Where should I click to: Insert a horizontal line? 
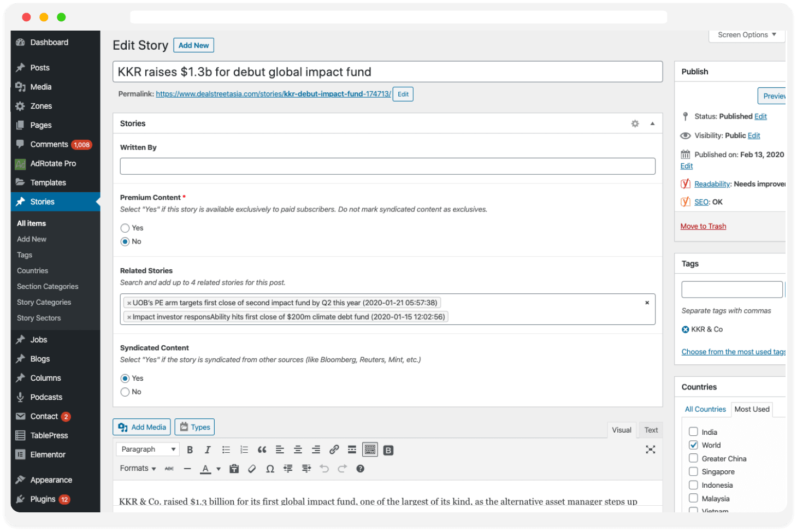[x=187, y=469]
